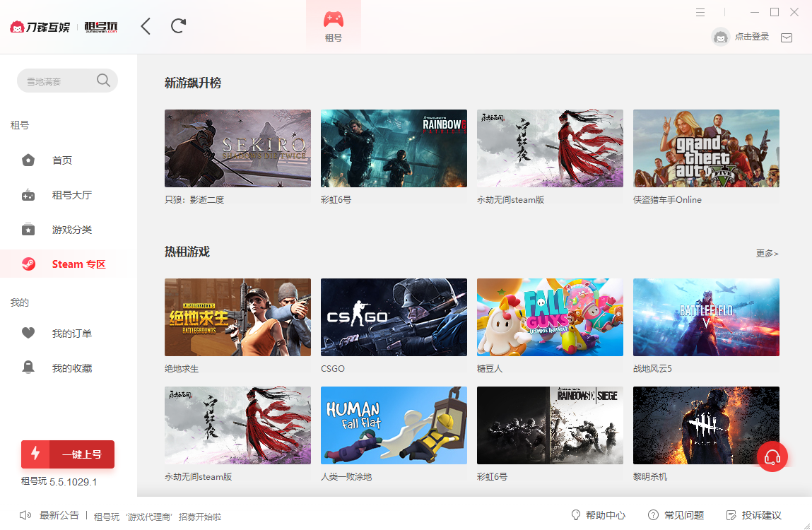The image size is (812, 530).
Task: Open the 黎明杀机 Dead by Daylight thumbnail
Action: click(x=707, y=425)
